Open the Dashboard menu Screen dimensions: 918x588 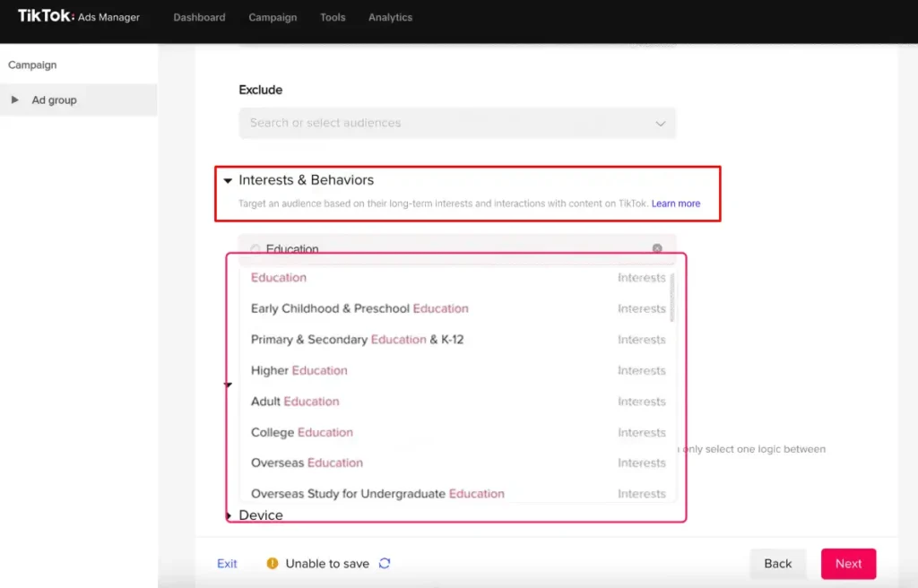pyautogui.click(x=199, y=16)
